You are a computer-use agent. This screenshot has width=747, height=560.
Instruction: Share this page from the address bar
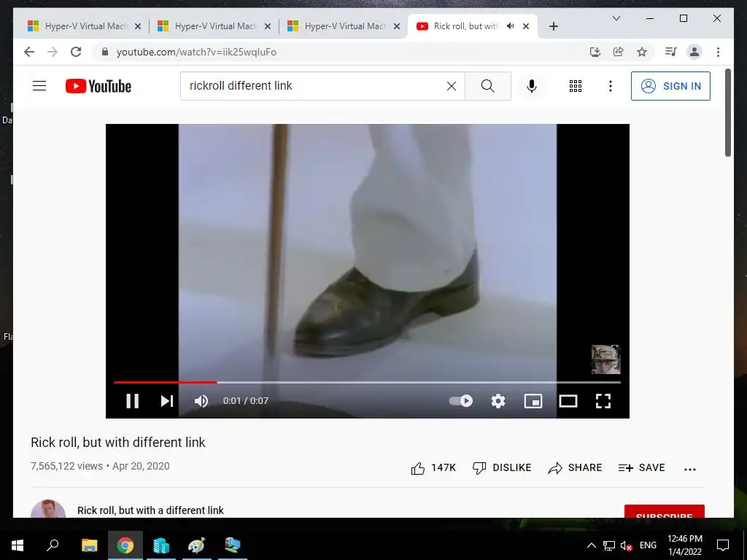click(x=619, y=52)
